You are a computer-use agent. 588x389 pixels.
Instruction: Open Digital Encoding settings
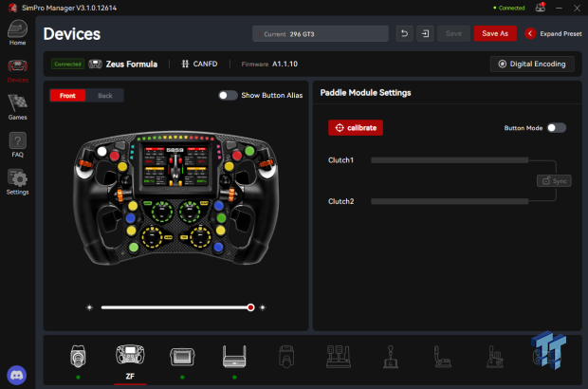532,65
